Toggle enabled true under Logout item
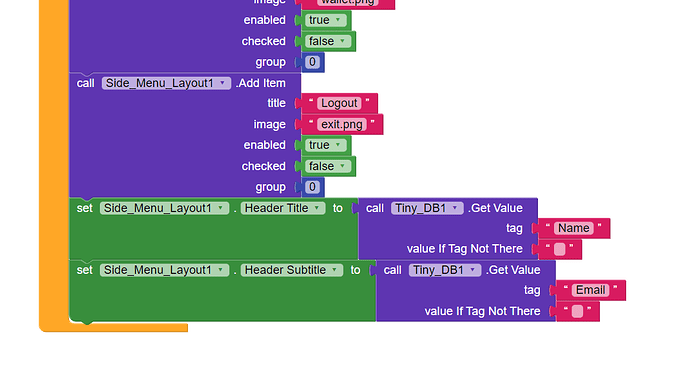690x374 pixels. [326, 145]
